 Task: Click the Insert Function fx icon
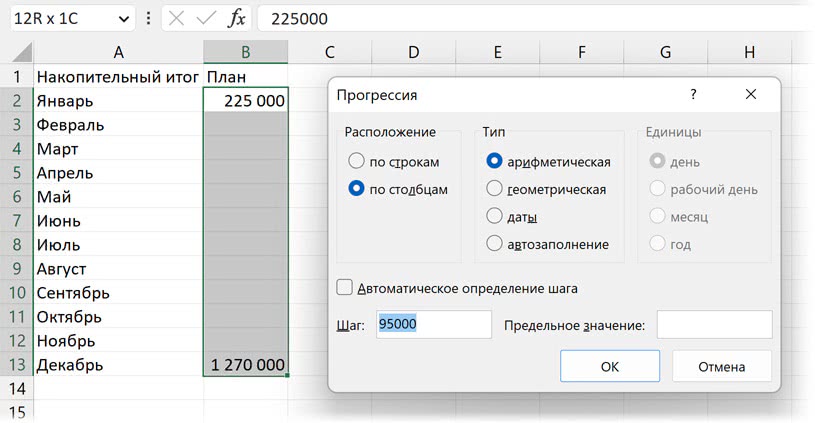tap(237, 18)
